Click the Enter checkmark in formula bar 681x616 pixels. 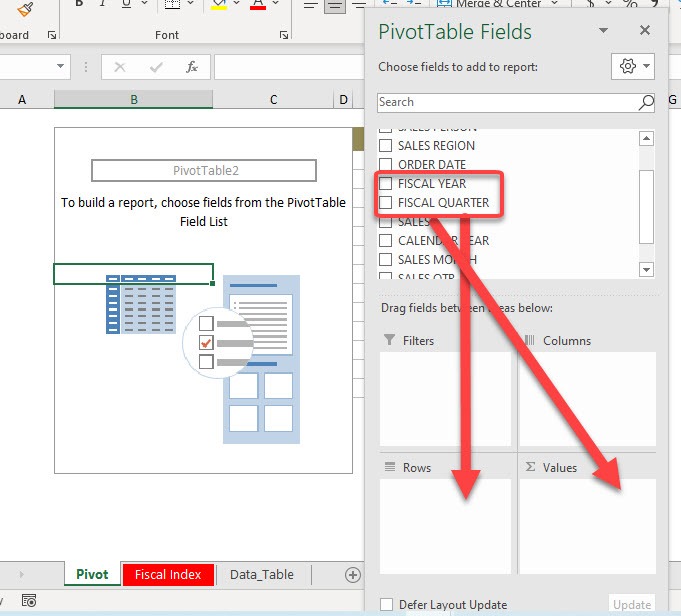tap(156, 67)
